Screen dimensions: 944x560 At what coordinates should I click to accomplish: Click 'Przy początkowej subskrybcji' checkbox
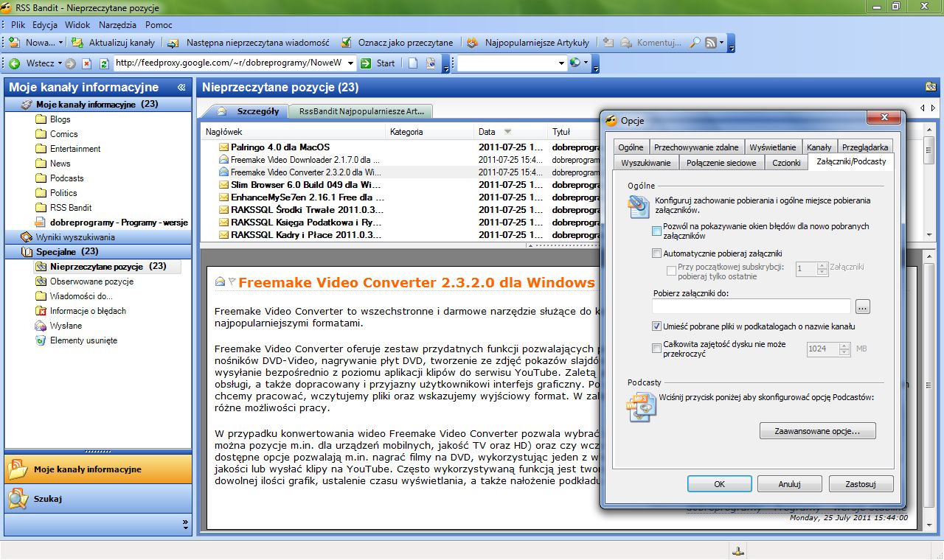click(x=671, y=271)
